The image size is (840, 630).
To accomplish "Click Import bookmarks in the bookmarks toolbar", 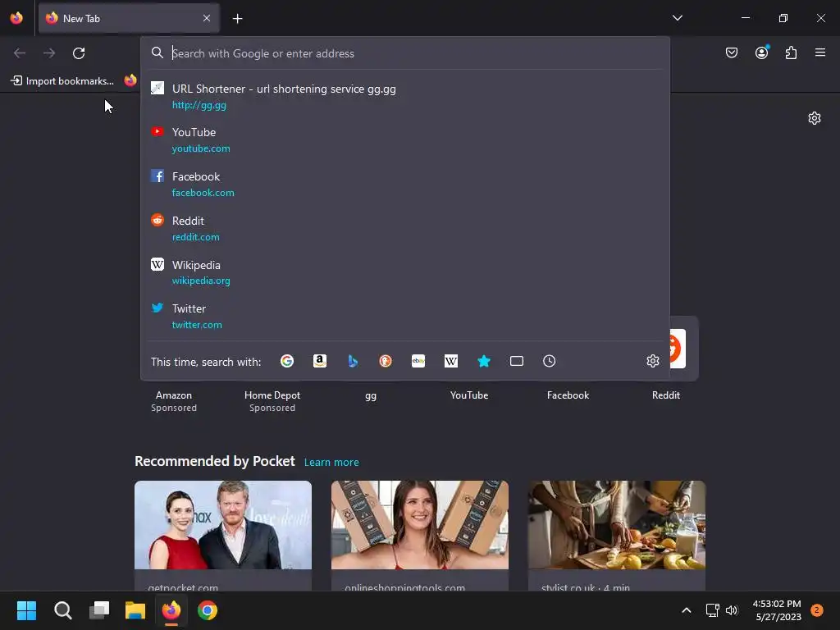I will 62,81.
